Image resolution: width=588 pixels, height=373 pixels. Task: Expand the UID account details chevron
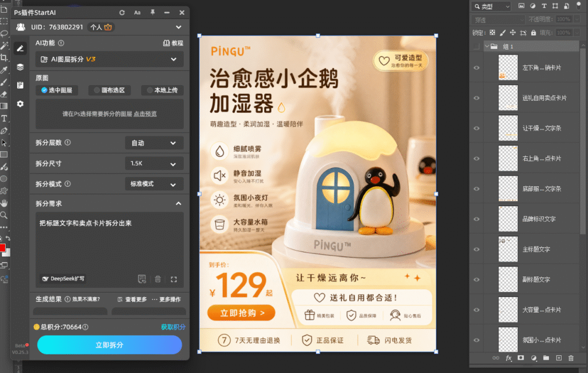[179, 27]
